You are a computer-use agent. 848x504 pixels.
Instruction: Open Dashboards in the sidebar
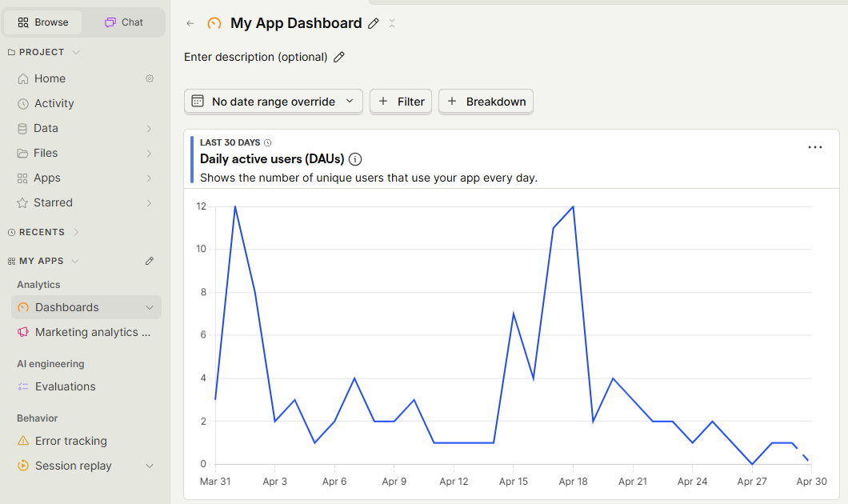[x=67, y=307]
